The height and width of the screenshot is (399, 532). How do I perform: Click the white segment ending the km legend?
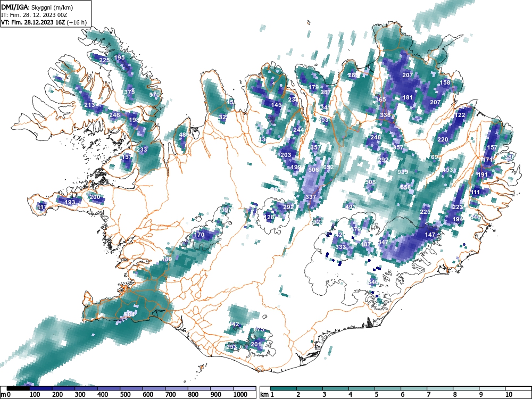click(518, 388)
